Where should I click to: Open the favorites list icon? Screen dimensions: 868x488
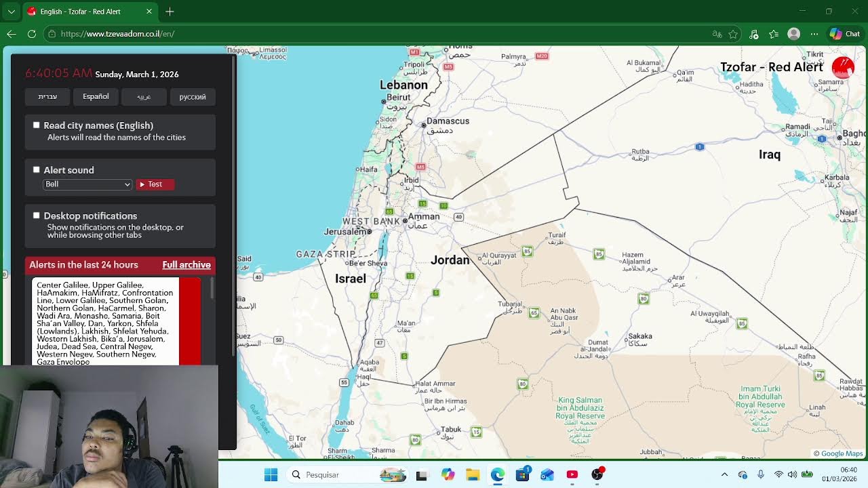point(774,34)
